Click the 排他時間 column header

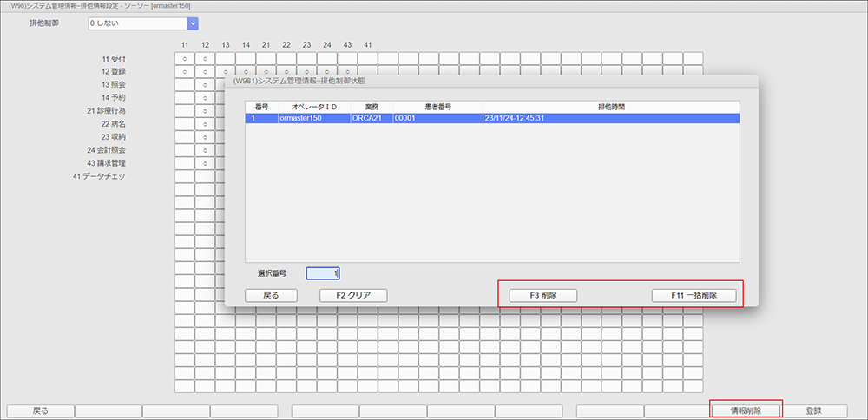click(x=610, y=107)
